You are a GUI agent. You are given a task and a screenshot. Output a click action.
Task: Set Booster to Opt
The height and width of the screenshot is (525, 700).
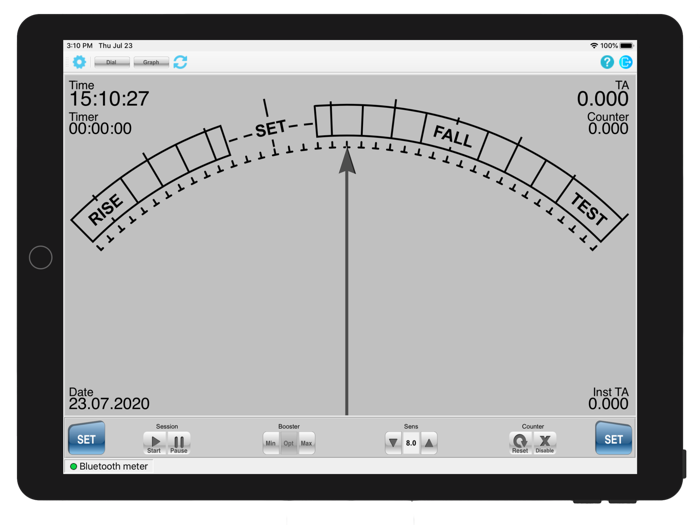[288, 443]
